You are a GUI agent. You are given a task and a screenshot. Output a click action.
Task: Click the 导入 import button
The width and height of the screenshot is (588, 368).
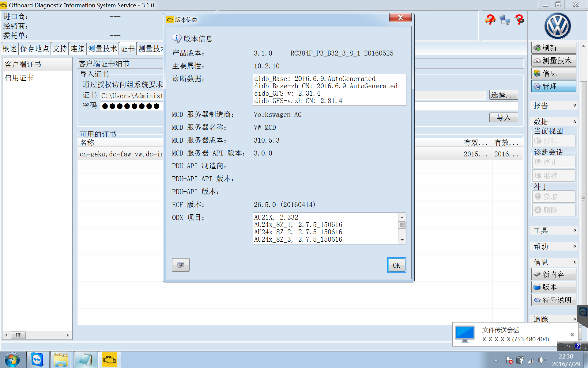pos(503,117)
